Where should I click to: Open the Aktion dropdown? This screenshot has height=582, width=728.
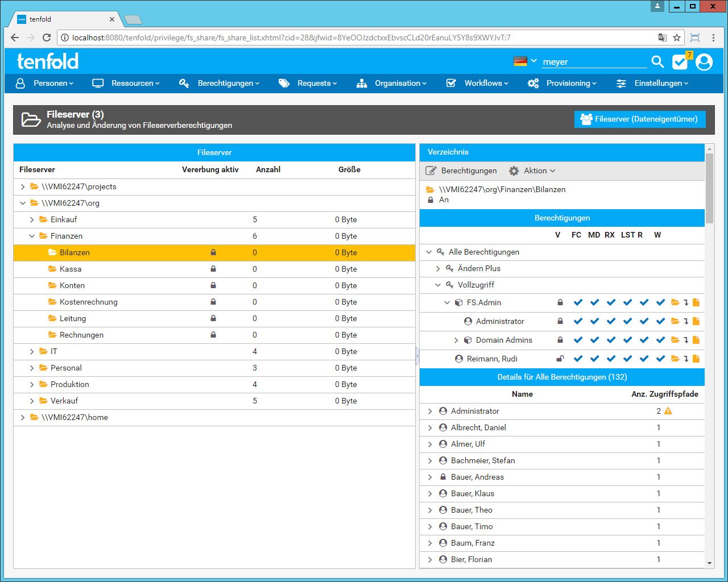(x=532, y=171)
